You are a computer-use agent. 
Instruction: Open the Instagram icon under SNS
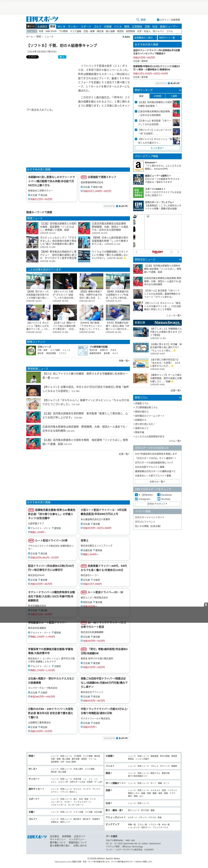tap(136, 499)
